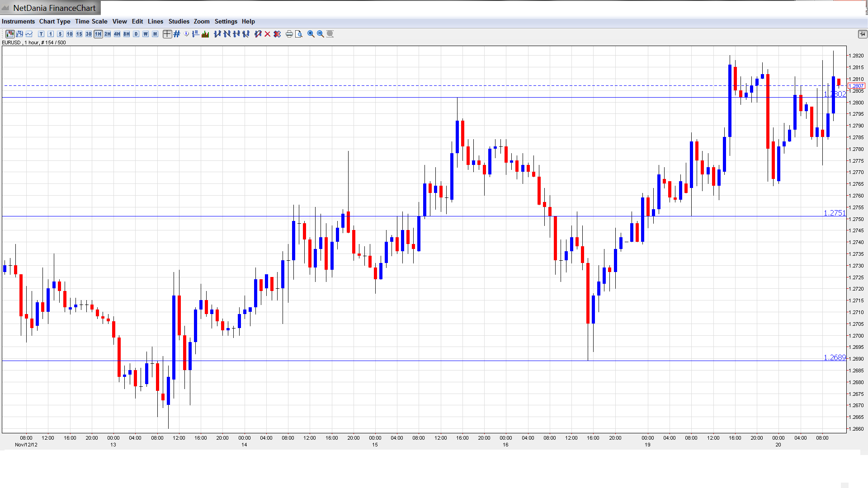Toggle the crosshair cursor button
Image resolution: width=868 pixels, height=488 pixels.
(x=167, y=34)
